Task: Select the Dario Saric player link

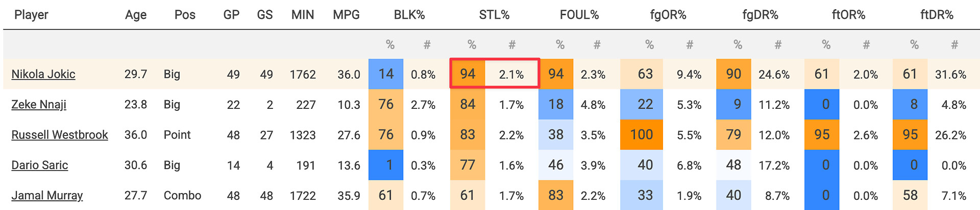Action: click(40, 165)
